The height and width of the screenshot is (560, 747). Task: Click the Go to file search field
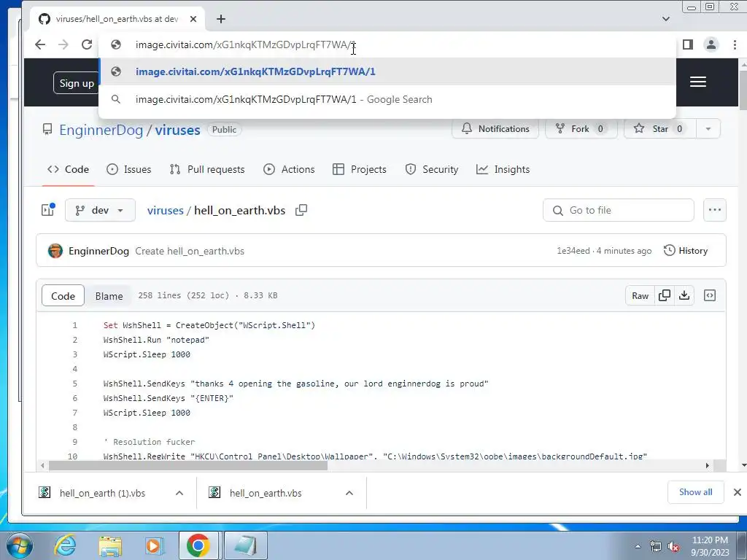tap(619, 210)
